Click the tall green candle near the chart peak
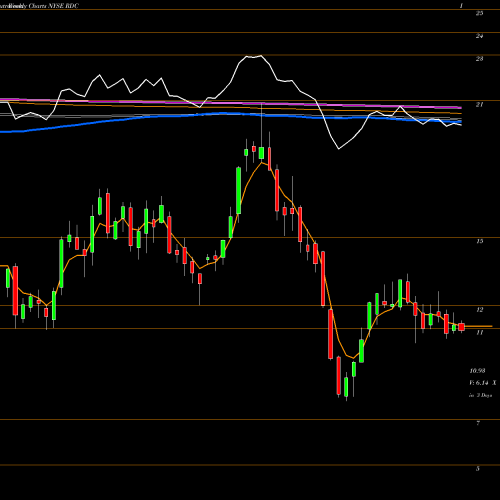 [239, 191]
